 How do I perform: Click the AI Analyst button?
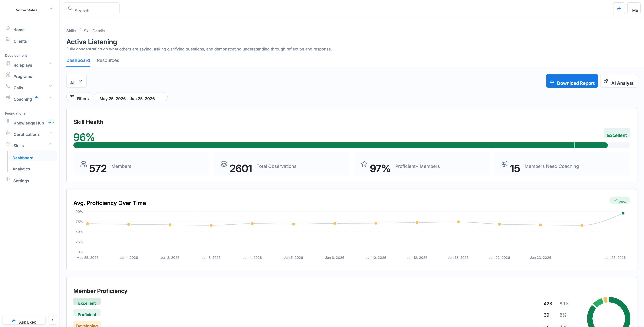click(x=619, y=81)
